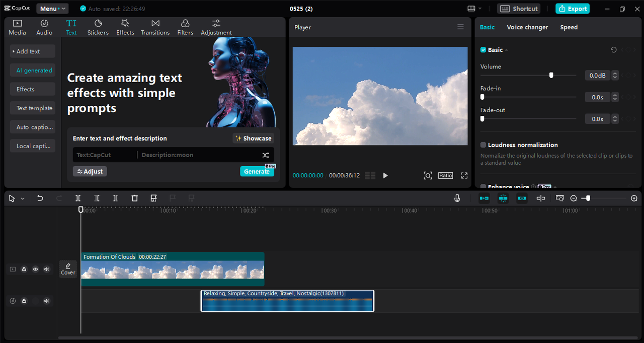Select AI generated in text sidebar
Viewport: 644px width, 343px height.
point(33,71)
